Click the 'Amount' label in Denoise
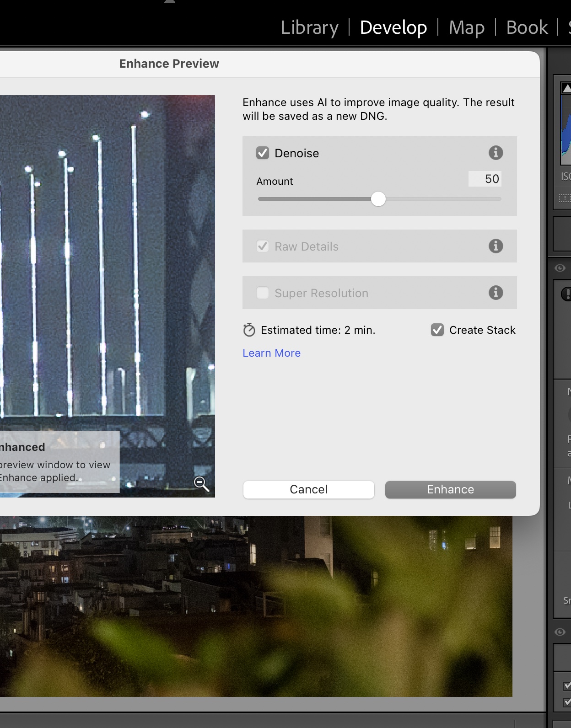The height and width of the screenshot is (728, 571). coord(275,181)
